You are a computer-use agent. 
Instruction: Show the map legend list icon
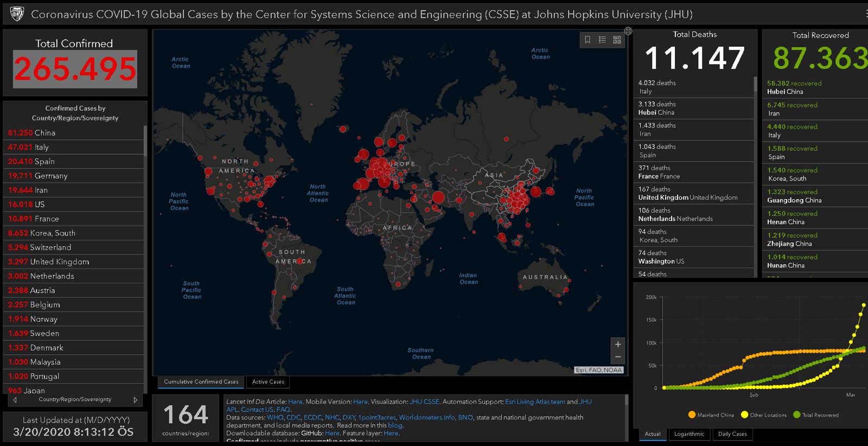click(x=602, y=40)
